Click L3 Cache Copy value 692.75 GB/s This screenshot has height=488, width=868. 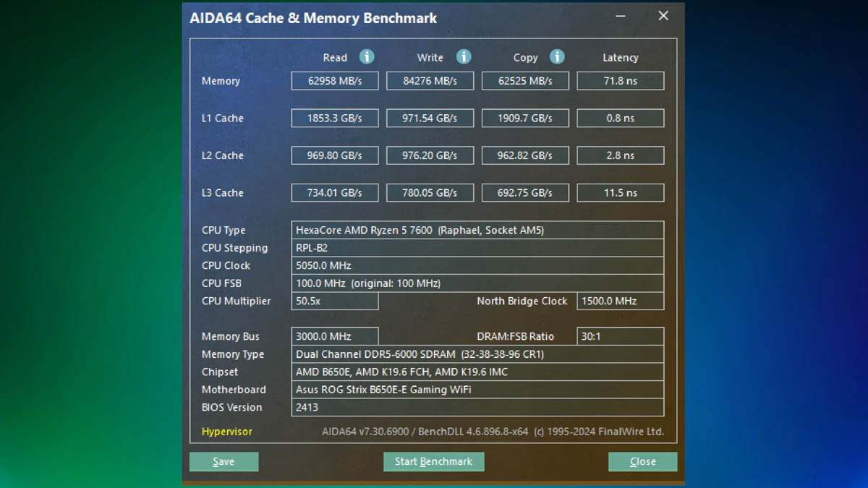pyautogui.click(x=525, y=193)
